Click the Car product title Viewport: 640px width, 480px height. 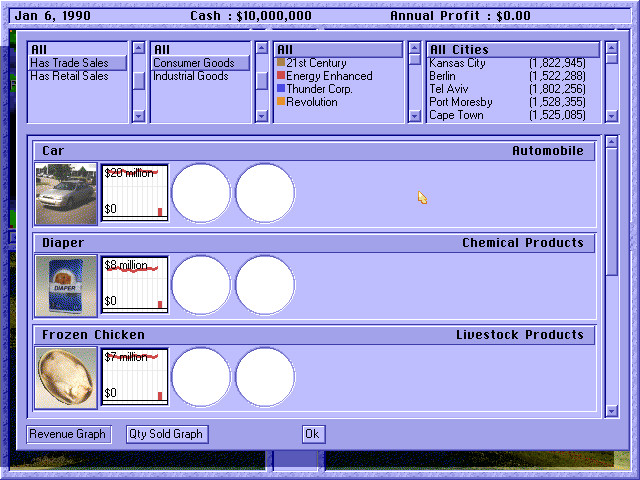pyautogui.click(x=53, y=151)
